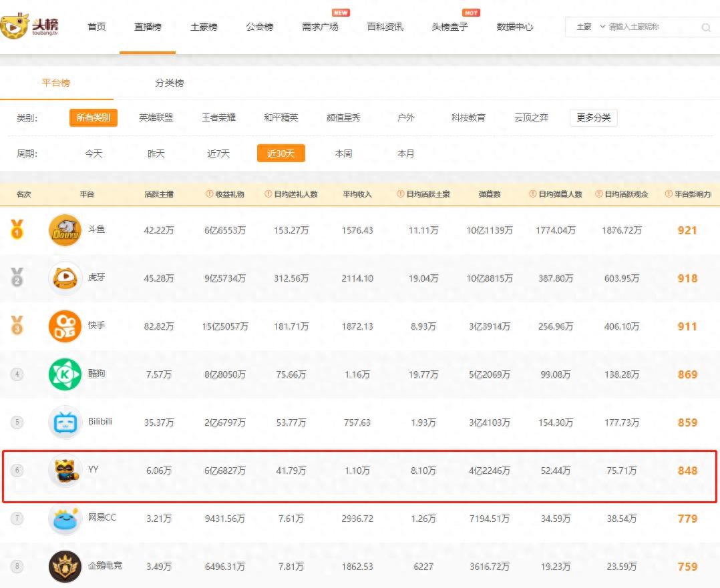Click the 企鹅电竞 crown logo icon
This screenshot has height=588, width=720.
point(65,567)
